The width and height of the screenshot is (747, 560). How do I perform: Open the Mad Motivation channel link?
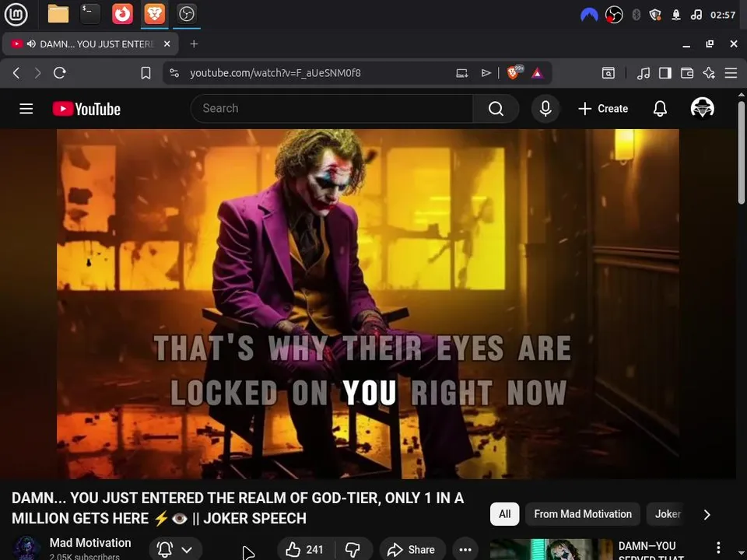coord(90,543)
